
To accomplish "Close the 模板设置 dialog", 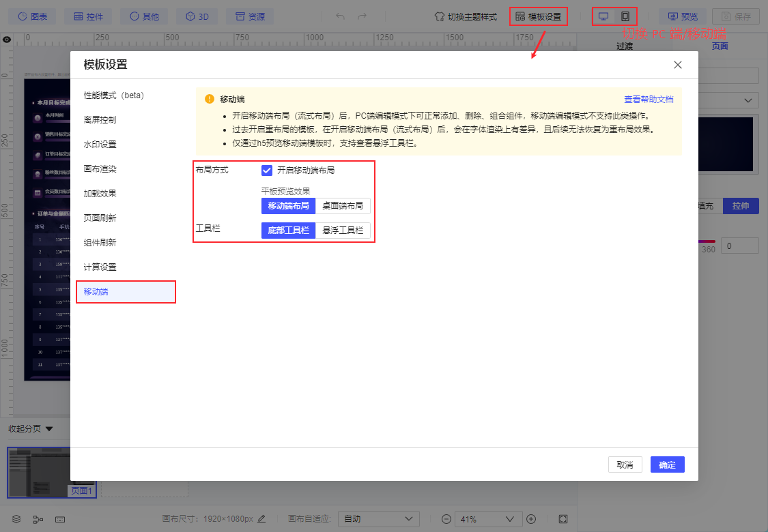I will pyautogui.click(x=678, y=65).
